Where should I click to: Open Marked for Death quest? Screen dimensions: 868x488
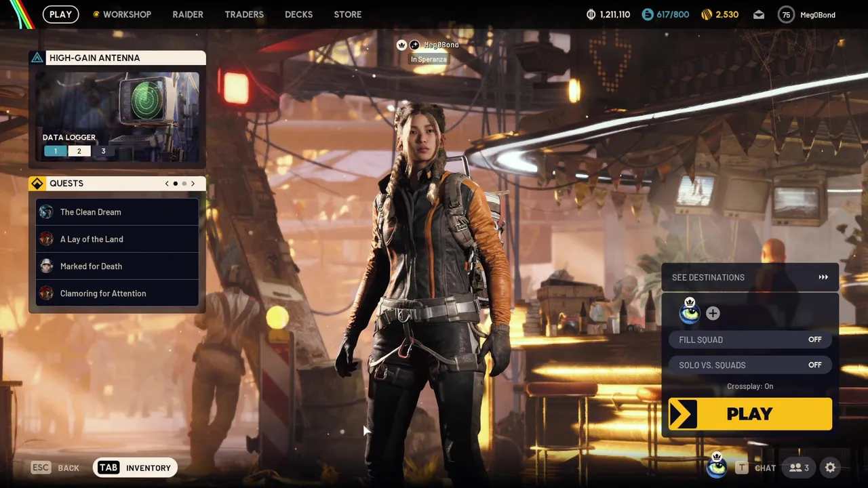coord(117,266)
